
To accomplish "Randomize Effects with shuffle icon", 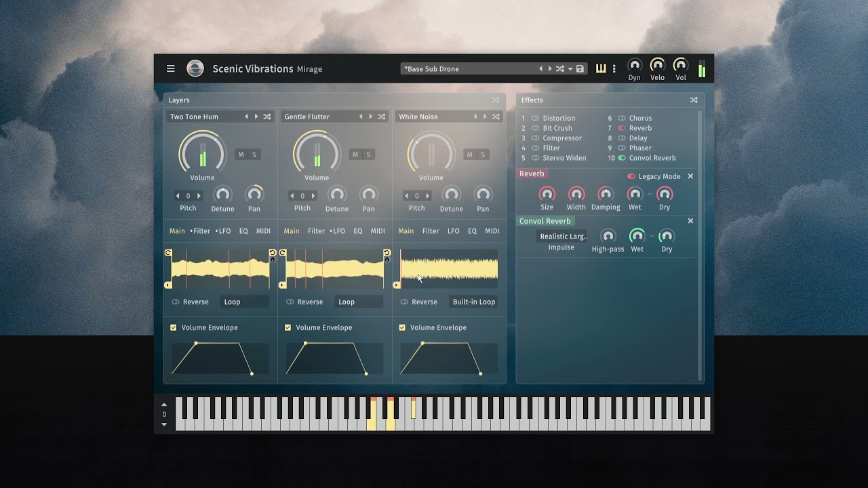I will pos(694,100).
